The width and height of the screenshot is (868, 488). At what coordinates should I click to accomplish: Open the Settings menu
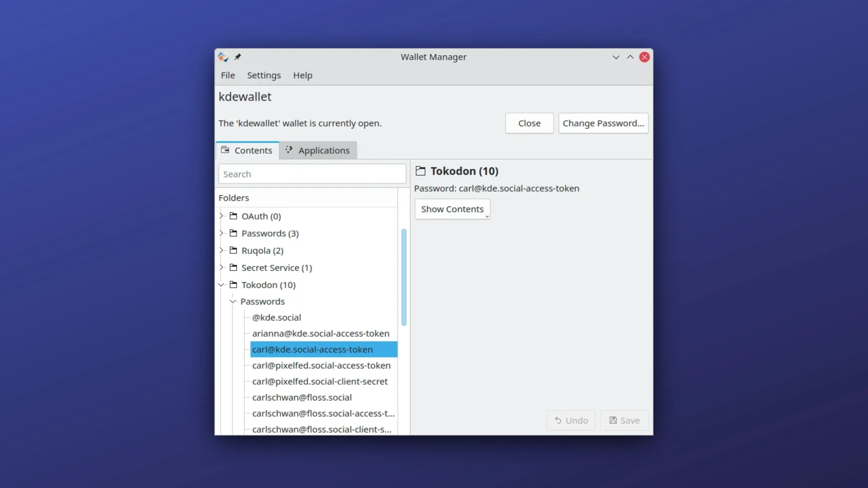click(x=264, y=75)
